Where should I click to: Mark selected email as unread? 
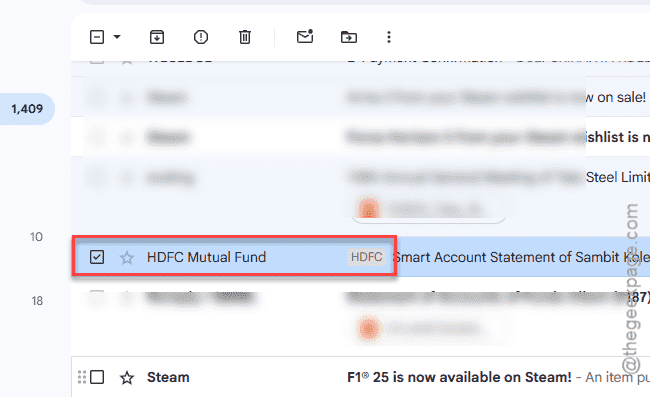305,36
